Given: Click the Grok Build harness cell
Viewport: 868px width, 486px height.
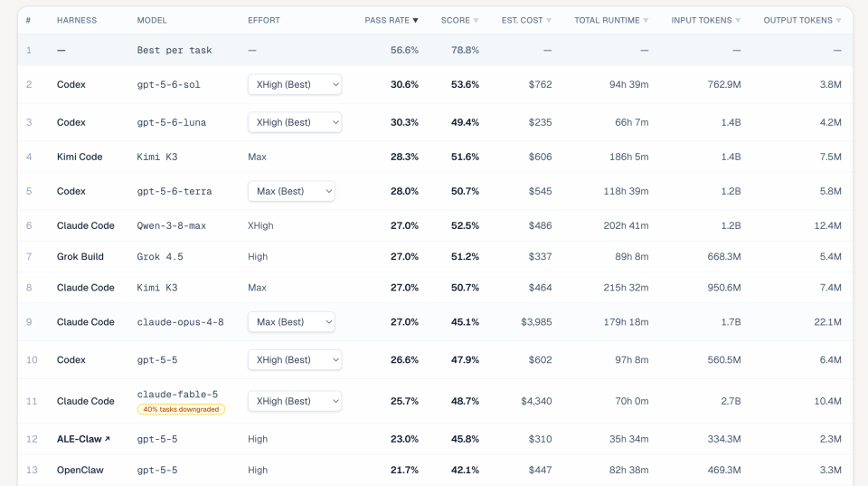Looking at the screenshot, I should (80, 257).
